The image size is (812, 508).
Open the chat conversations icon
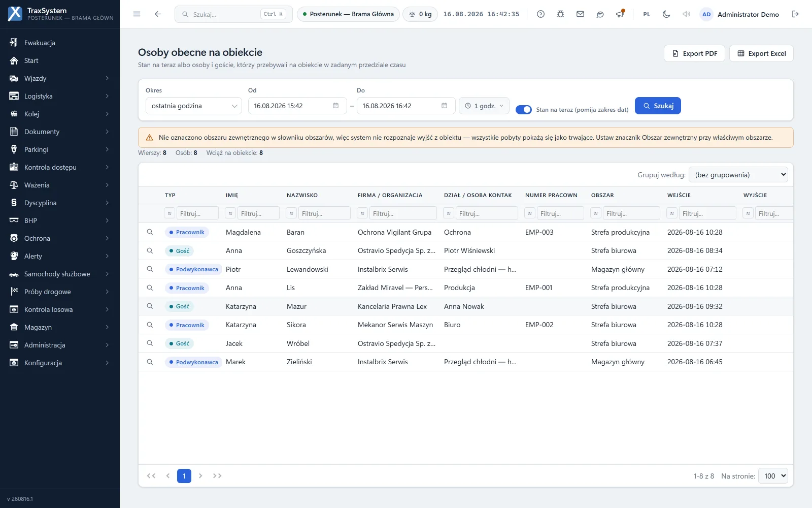click(x=600, y=14)
